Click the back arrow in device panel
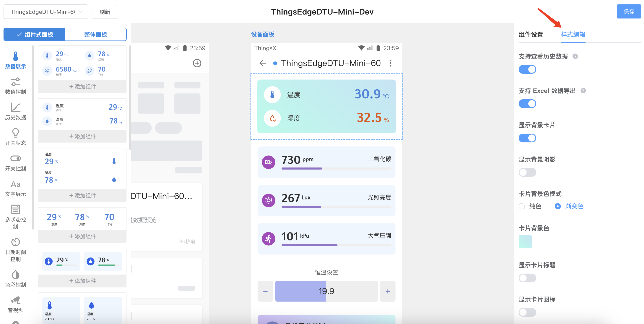This screenshot has height=324, width=644. coord(262,63)
